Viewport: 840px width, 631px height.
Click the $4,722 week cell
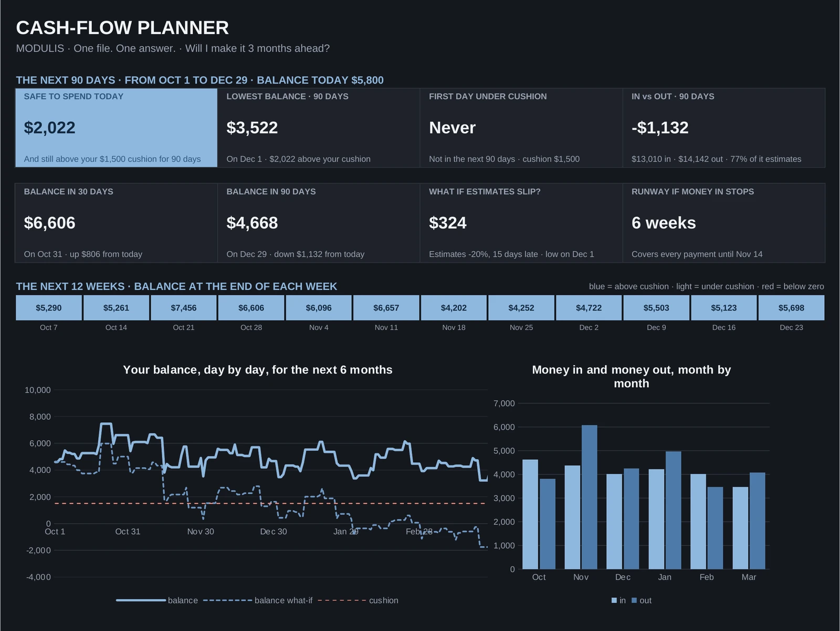click(589, 308)
